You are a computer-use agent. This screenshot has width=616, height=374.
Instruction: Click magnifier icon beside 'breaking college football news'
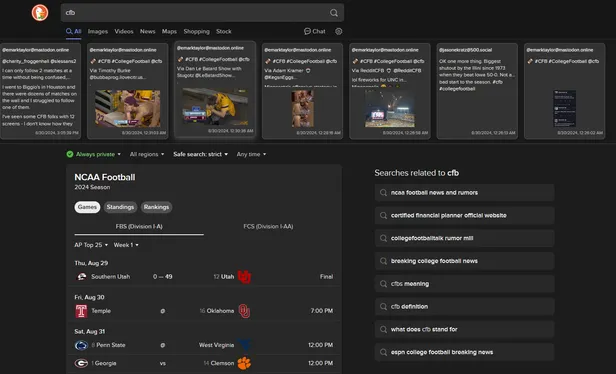[x=383, y=261]
